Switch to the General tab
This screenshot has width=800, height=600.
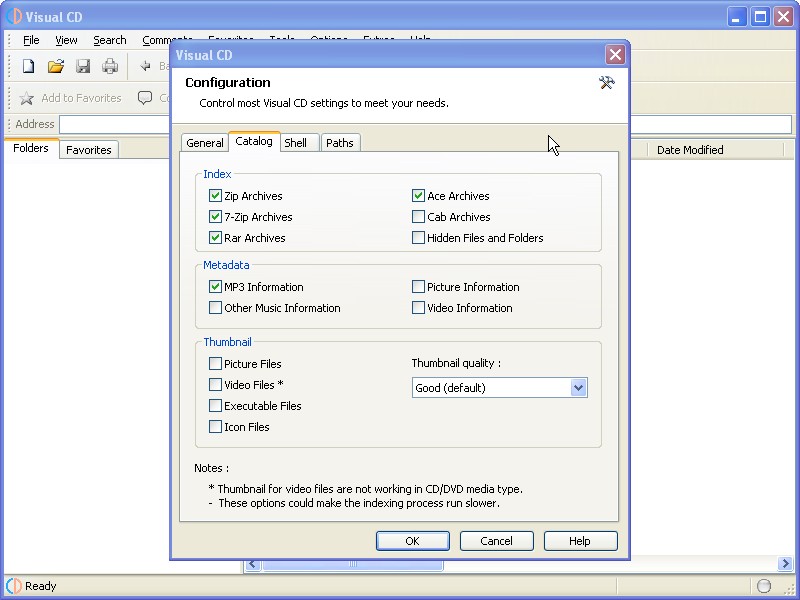(x=205, y=143)
